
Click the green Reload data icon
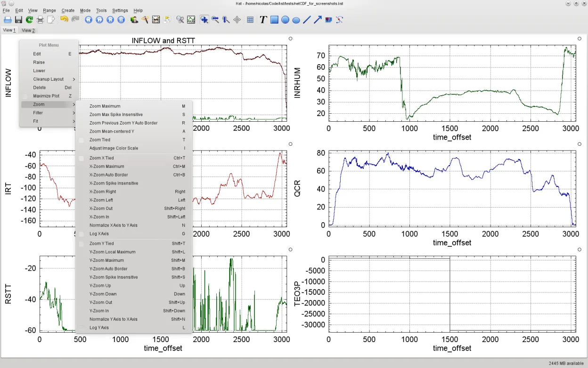(x=29, y=20)
